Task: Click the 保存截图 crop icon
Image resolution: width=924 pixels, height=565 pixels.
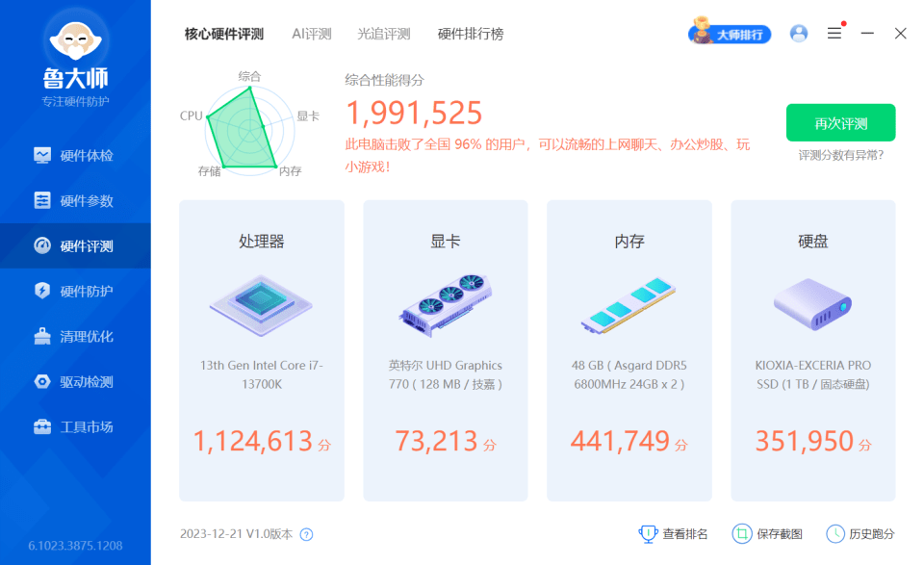Action: coord(742,534)
